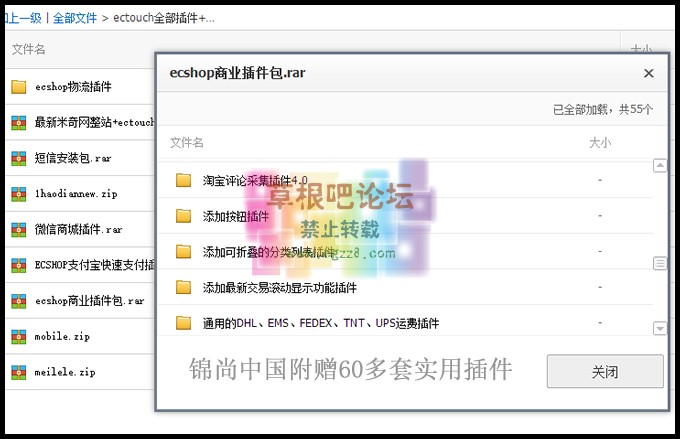Viewport: 680px width, 439px height.
Task: Close the ecshop商业插件包.rar dialog with X
Action: point(648,73)
